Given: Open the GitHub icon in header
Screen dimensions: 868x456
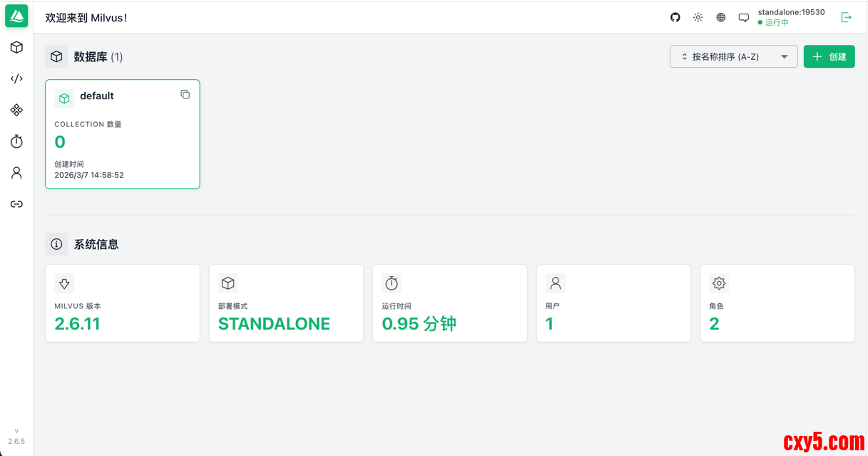Looking at the screenshot, I should 675,17.
